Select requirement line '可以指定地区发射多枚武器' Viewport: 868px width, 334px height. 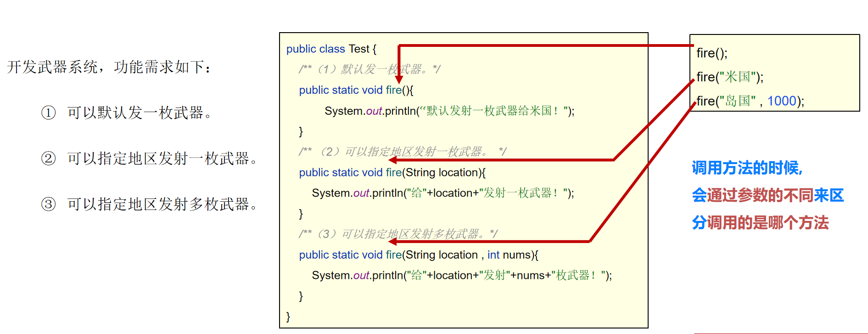[162, 204]
